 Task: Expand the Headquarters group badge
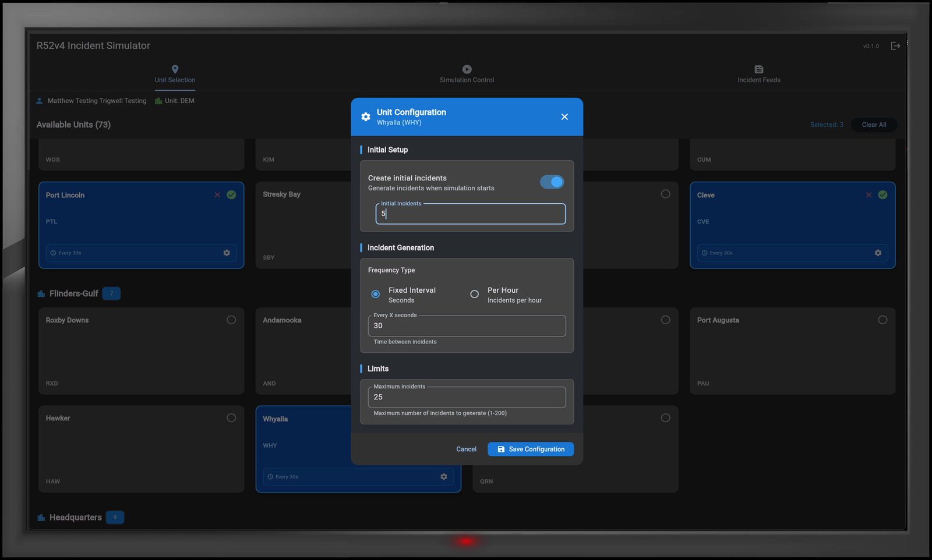tap(115, 517)
